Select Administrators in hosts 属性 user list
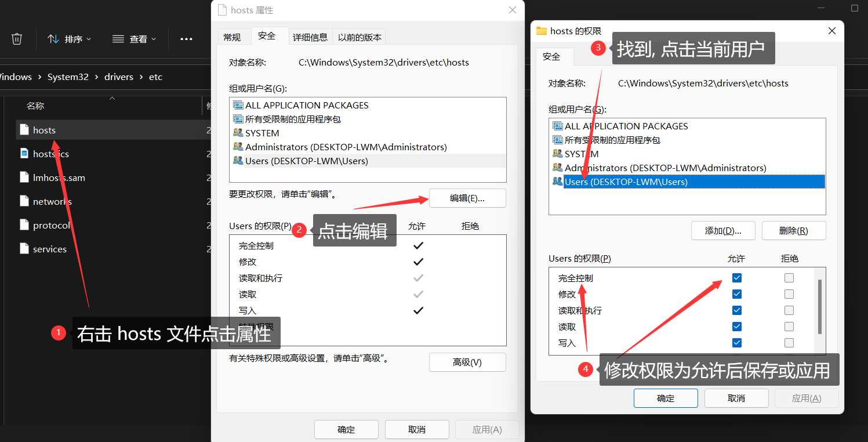The width and height of the screenshot is (868, 442). pos(368,147)
